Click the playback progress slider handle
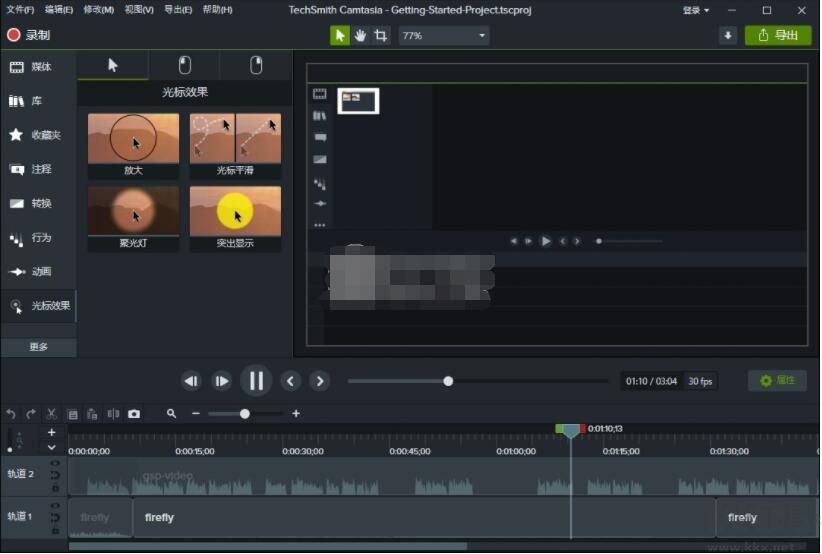822x554 pixels. click(448, 381)
